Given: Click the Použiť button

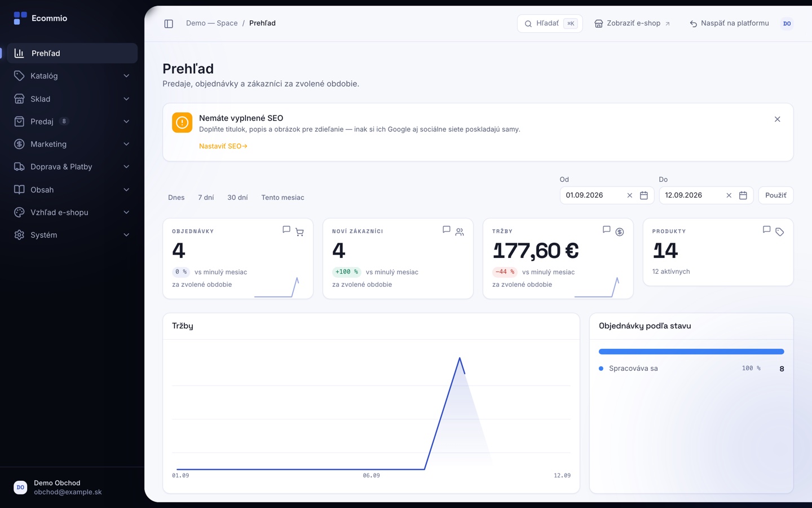Looking at the screenshot, I should [776, 195].
